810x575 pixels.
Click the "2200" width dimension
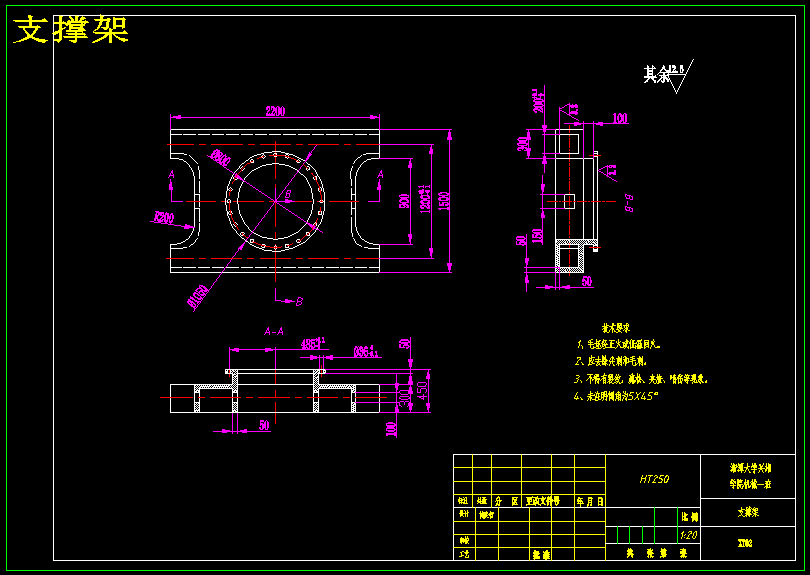coord(275,111)
